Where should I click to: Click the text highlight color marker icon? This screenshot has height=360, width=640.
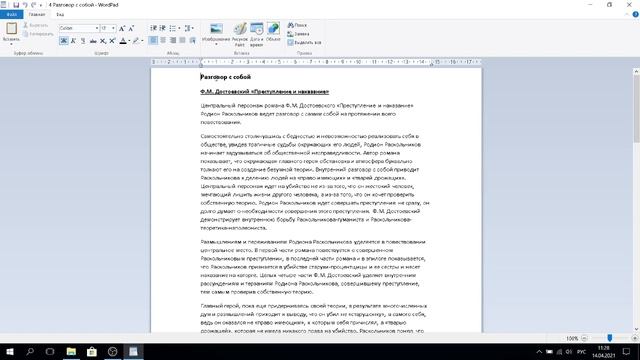136,40
